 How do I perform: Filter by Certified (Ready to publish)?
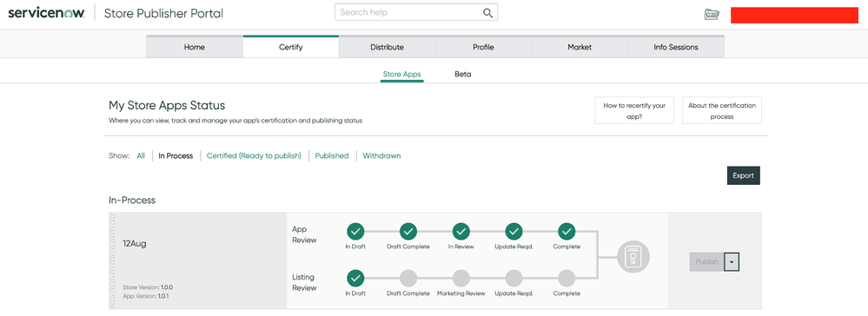click(x=254, y=156)
